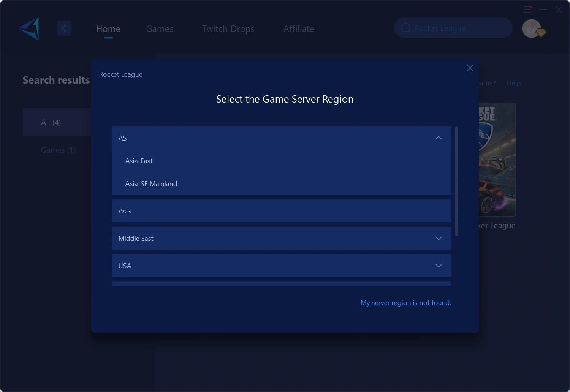
Task: Open the profile avatar menu
Action: point(532,28)
